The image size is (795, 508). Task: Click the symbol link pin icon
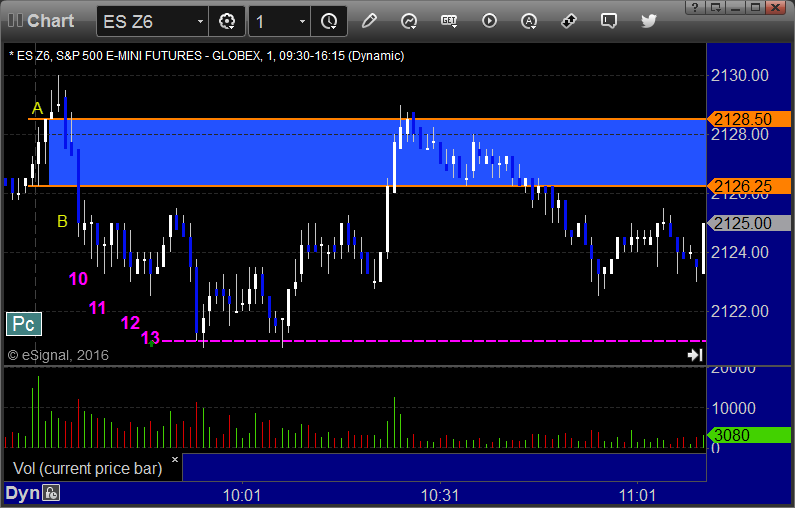point(569,21)
